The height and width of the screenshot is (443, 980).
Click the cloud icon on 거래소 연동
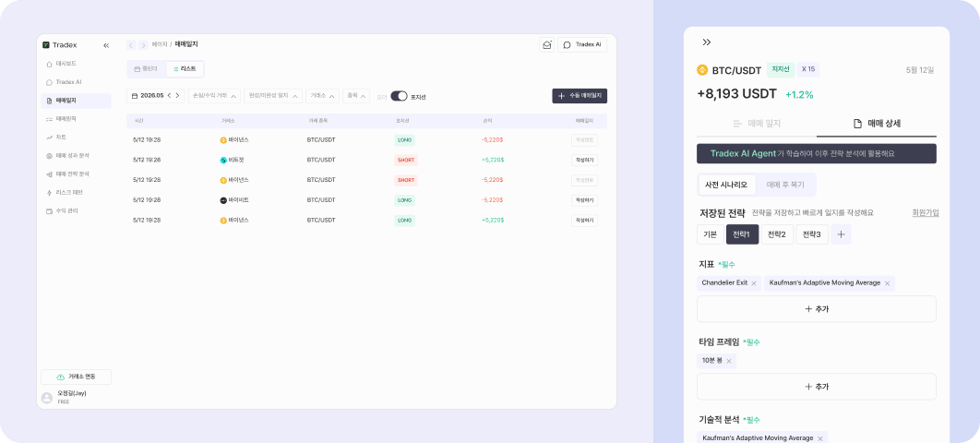[61, 377]
